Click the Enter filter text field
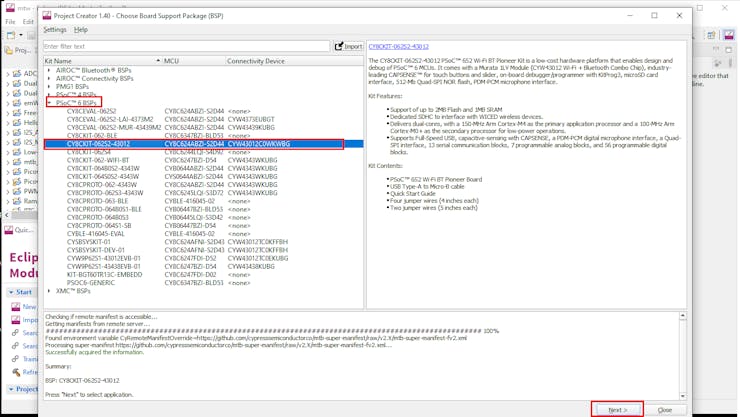The image size is (740, 417). pyautogui.click(x=186, y=46)
